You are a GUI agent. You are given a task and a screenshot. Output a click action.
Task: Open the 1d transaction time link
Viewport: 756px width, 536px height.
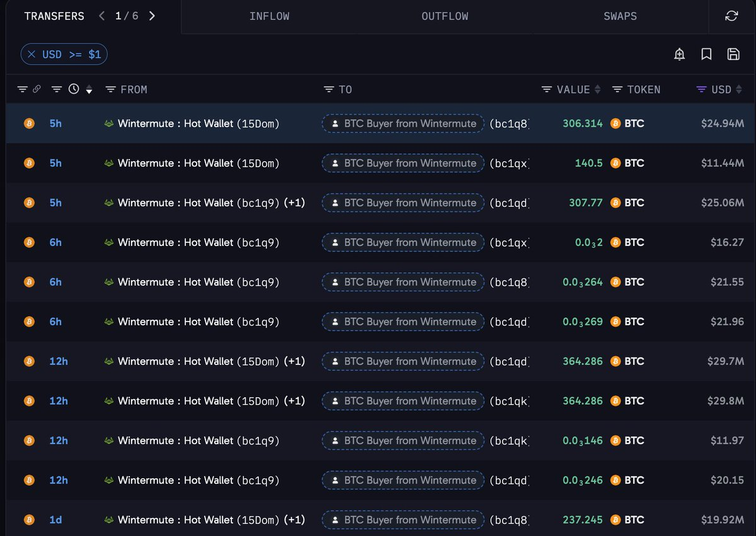click(55, 520)
